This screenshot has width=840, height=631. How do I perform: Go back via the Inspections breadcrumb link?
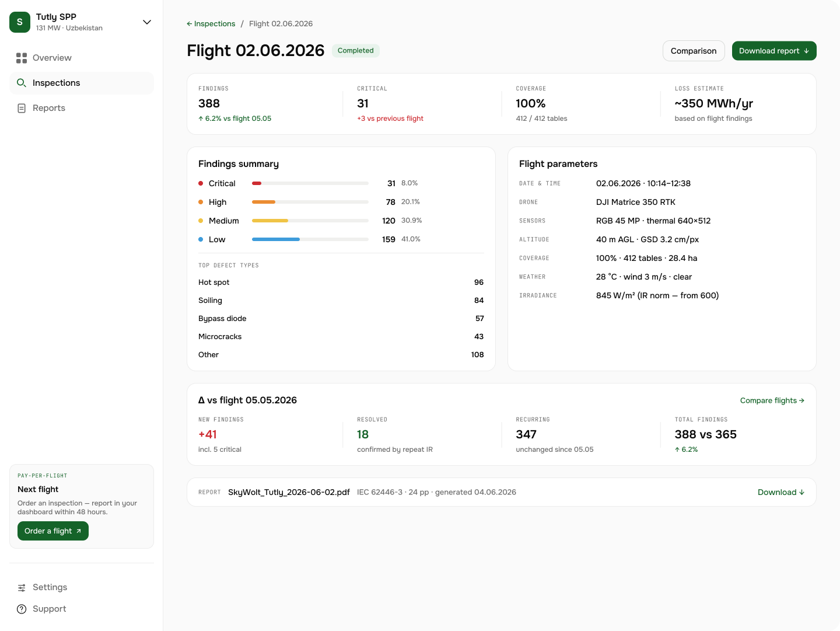[211, 24]
